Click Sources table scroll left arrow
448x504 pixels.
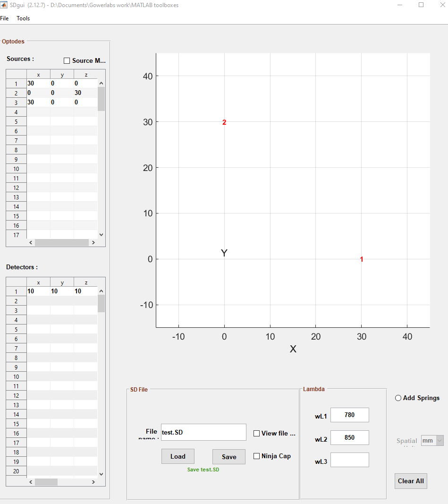coord(31,243)
